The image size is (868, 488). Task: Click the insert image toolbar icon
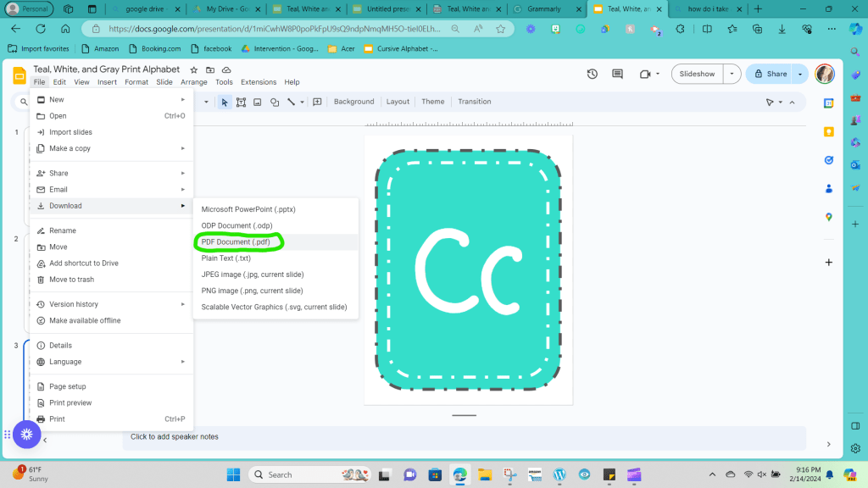[x=258, y=102]
